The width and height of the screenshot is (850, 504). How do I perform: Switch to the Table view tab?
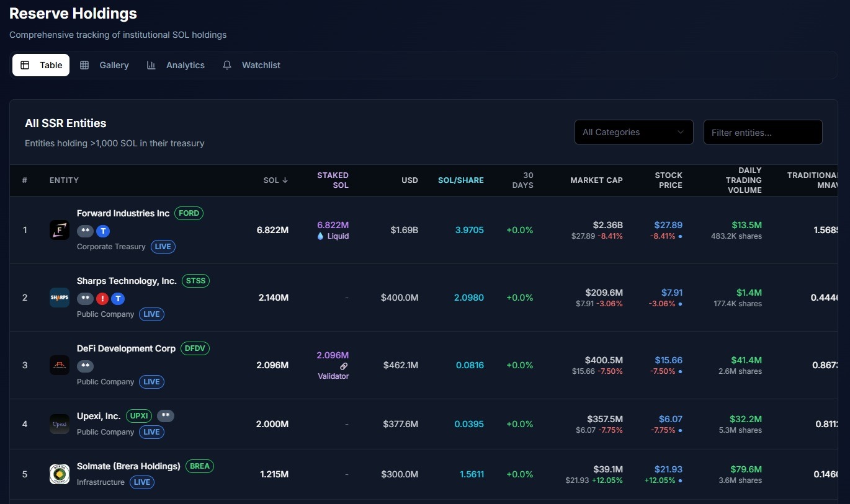pyautogui.click(x=41, y=65)
